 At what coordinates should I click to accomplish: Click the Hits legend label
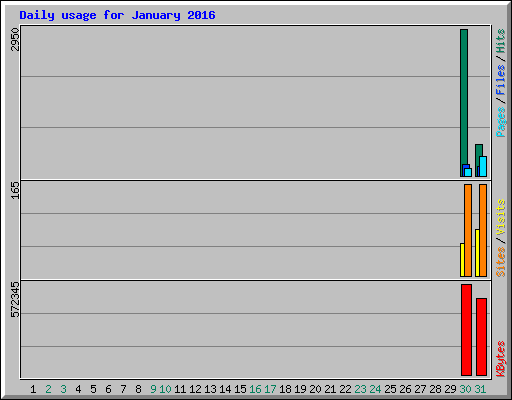click(x=501, y=41)
